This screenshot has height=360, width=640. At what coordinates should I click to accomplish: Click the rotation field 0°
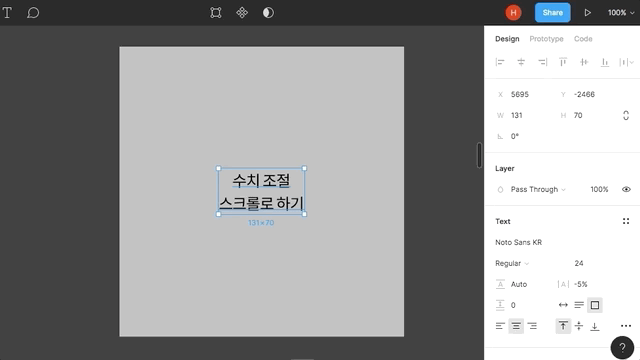coord(515,136)
